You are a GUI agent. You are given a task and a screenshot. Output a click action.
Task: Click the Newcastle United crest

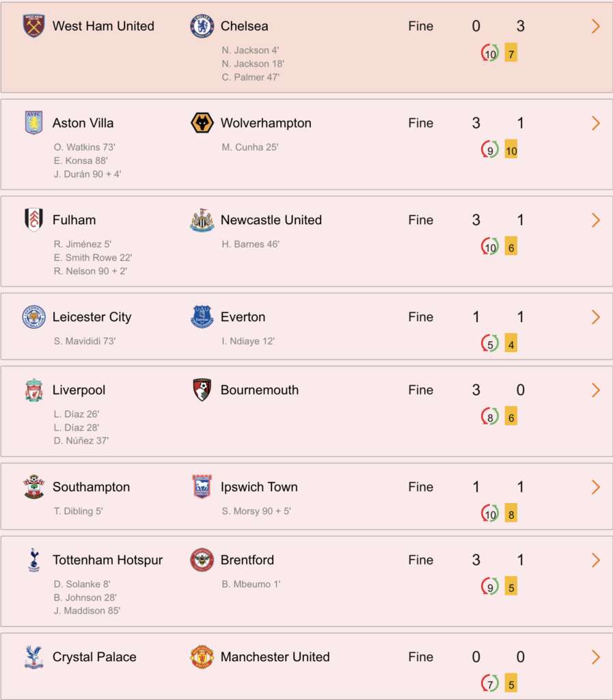point(202,219)
